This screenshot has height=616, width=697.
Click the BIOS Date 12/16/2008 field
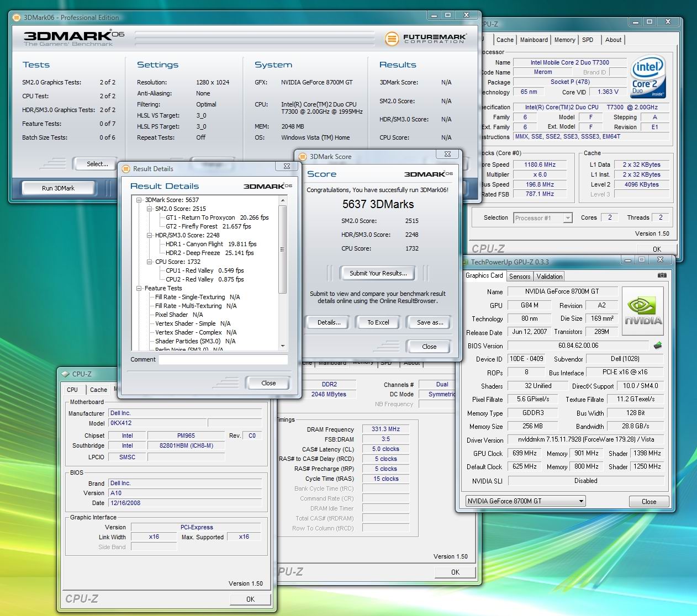coord(185,503)
